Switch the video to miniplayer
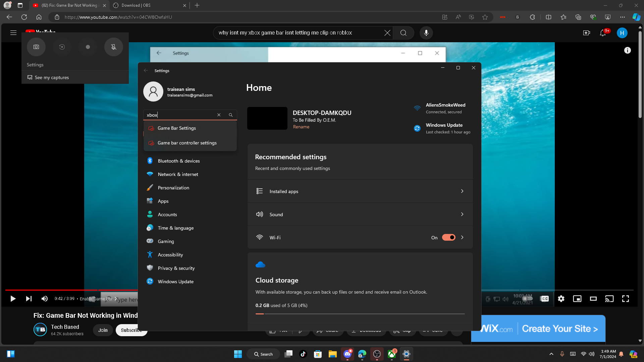Viewport: 644px width, 362px height. [x=577, y=299]
